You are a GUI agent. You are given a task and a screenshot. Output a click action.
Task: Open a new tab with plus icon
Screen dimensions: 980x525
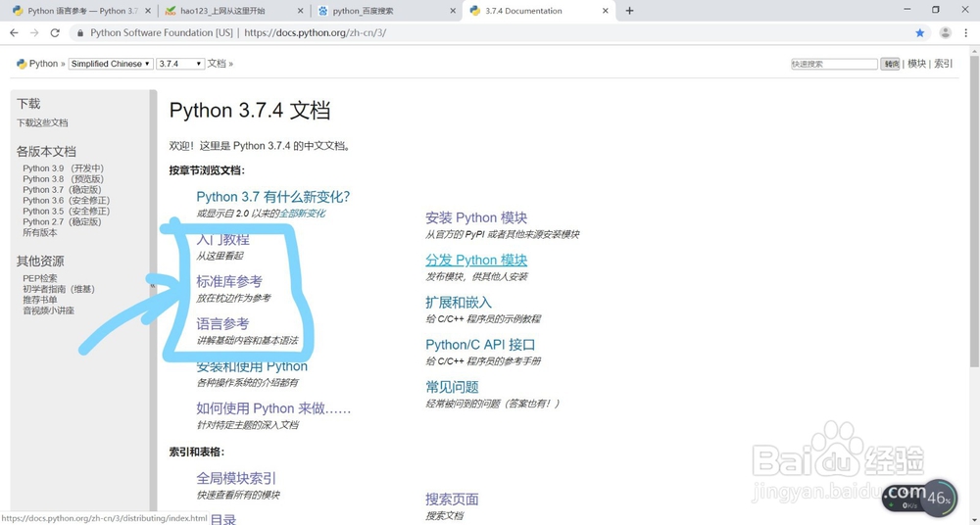click(x=629, y=11)
